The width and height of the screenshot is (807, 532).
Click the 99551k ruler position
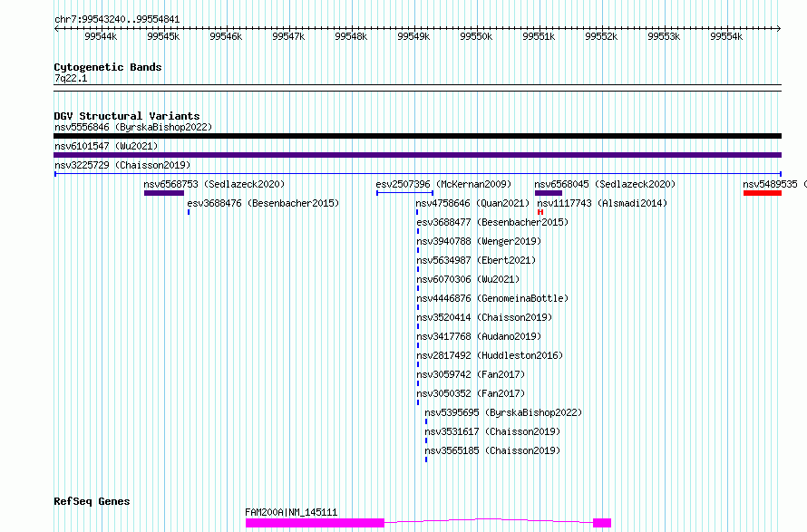tap(539, 36)
